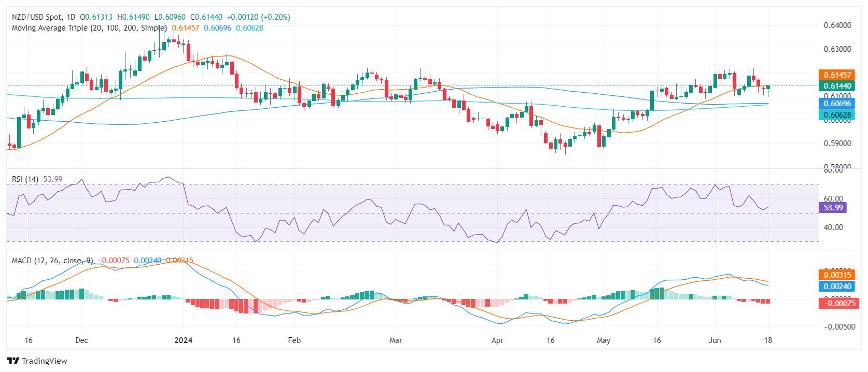Select the Mar label on time axis

(x=396, y=340)
